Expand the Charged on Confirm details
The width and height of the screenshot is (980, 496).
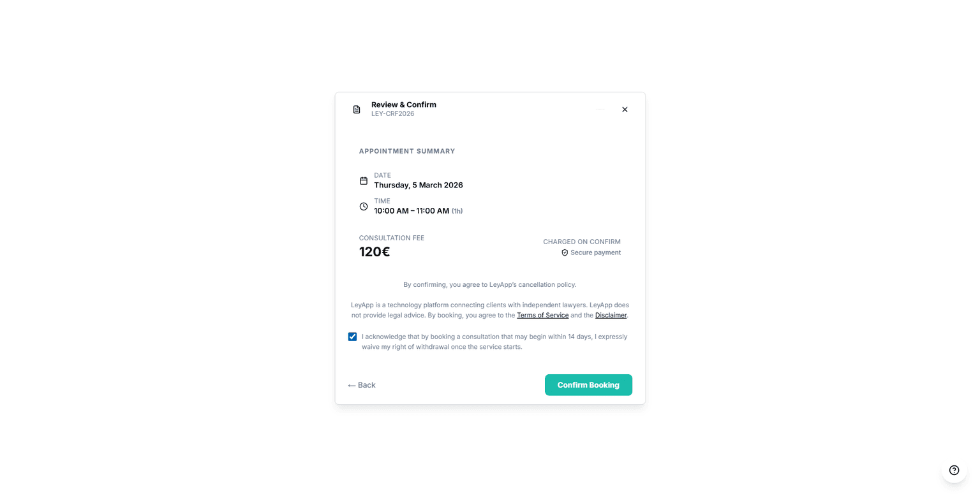pyautogui.click(x=581, y=242)
